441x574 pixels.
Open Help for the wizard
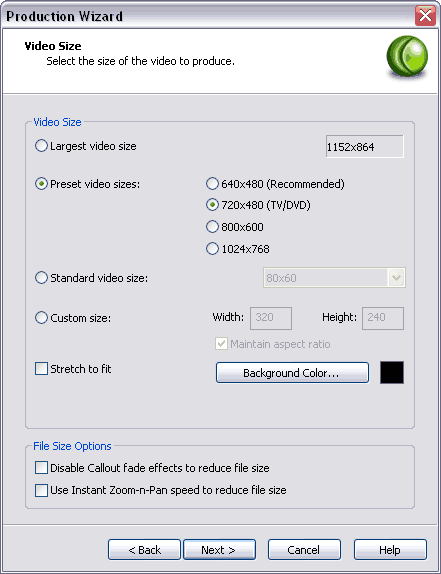[x=390, y=549]
